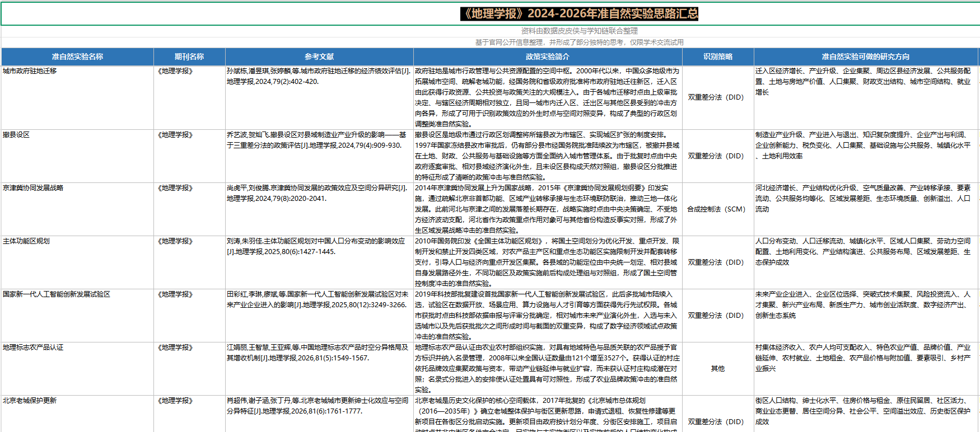Click the subtitle 资料由数据皮皮侠与学知链联合整理
Screen dimensions: 980x432
click(x=579, y=31)
